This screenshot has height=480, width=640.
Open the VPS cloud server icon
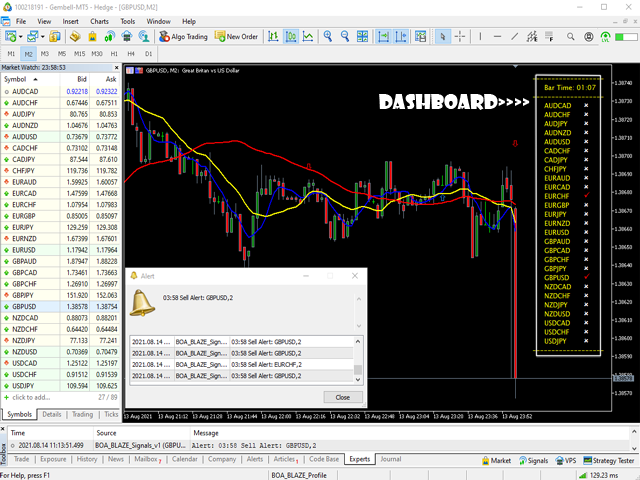(127, 37)
